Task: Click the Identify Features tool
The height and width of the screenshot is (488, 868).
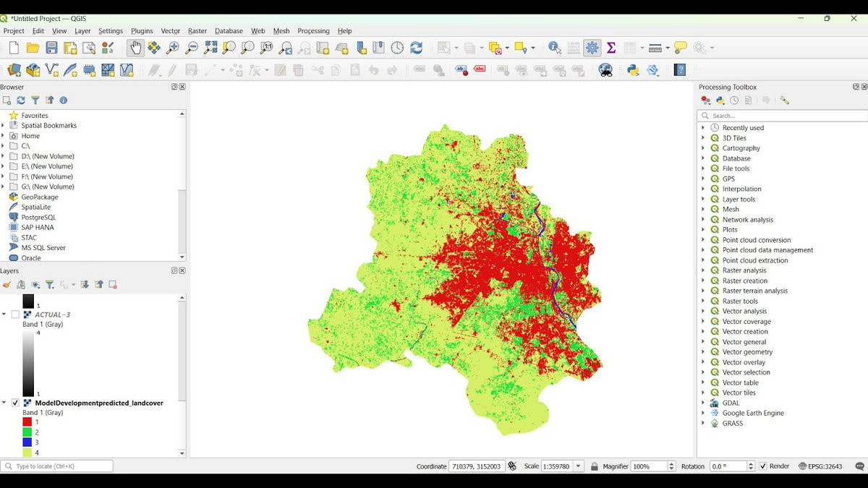Action: pyautogui.click(x=555, y=48)
